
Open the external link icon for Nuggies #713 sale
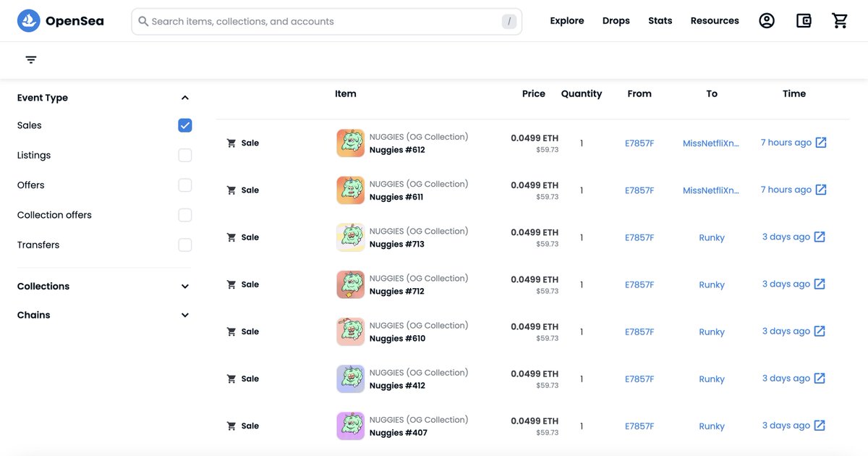click(821, 236)
